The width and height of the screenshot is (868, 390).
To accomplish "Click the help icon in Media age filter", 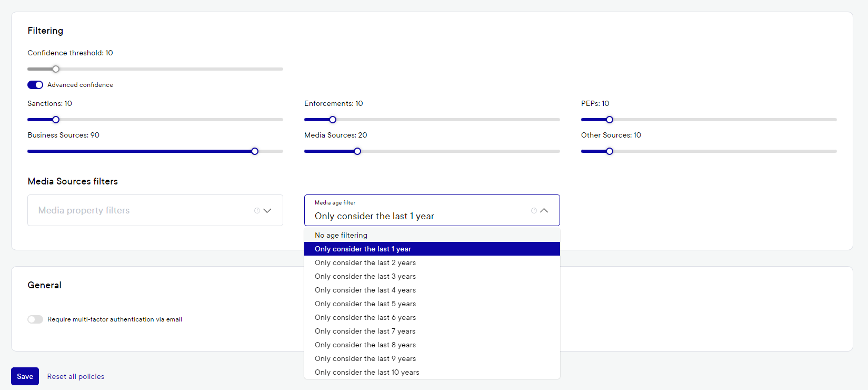I will 534,210.
